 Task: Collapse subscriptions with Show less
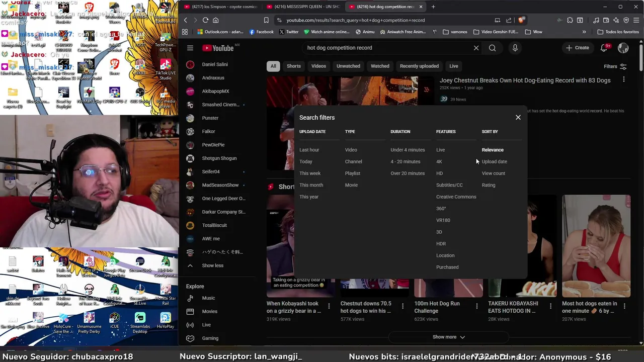216,265
